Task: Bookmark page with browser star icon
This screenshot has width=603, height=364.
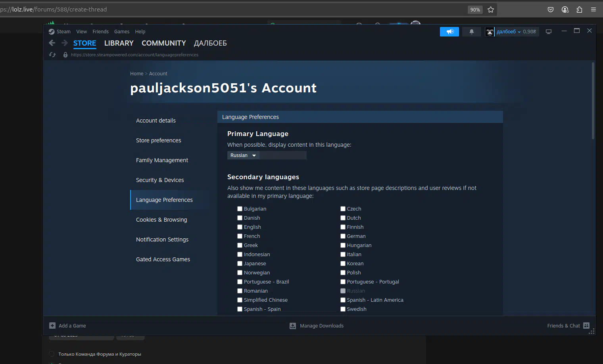Action: tap(491, 10)
